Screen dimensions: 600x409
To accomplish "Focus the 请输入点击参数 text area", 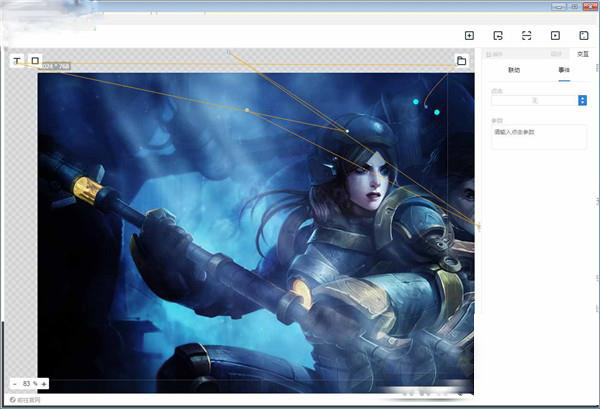I will tap(539, 137).
